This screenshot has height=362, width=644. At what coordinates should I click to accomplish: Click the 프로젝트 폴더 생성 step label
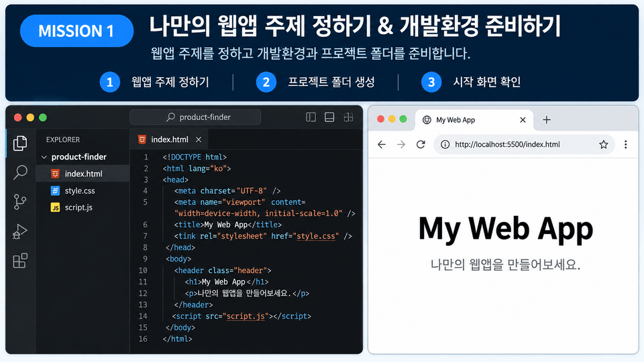tap(331, 82)
